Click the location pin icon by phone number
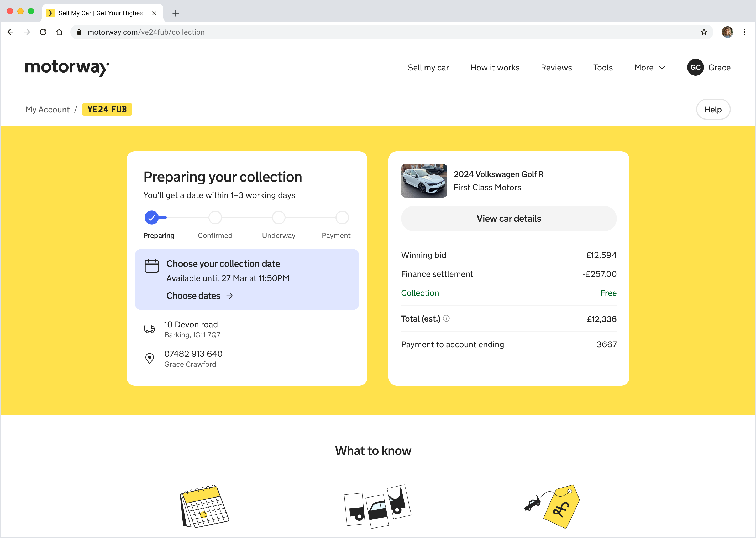The image size is (756, 538). [150, 358]
